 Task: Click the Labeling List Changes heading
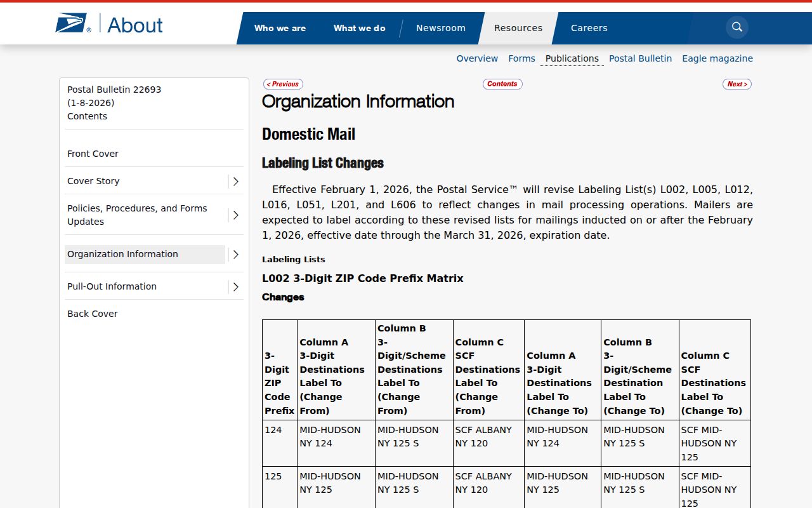[x=323, y=163]
